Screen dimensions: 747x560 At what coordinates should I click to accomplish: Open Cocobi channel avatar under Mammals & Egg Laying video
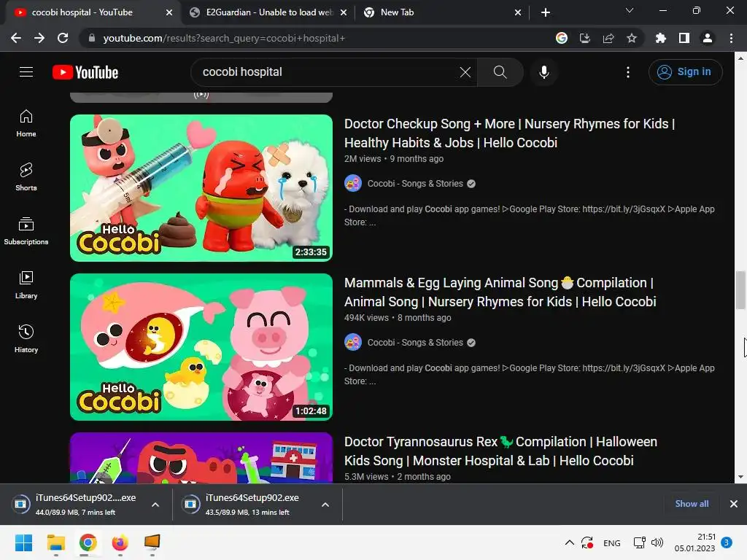pyautogui.click(x=353, y=343)
